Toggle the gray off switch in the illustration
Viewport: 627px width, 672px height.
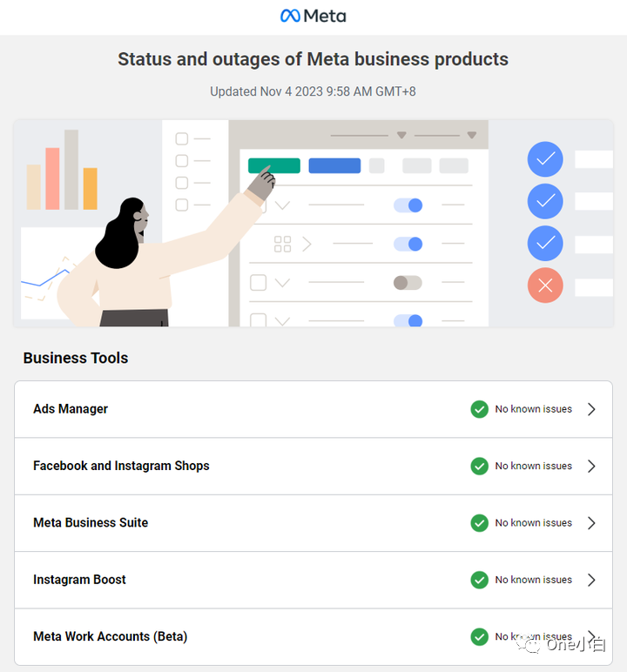408,283
